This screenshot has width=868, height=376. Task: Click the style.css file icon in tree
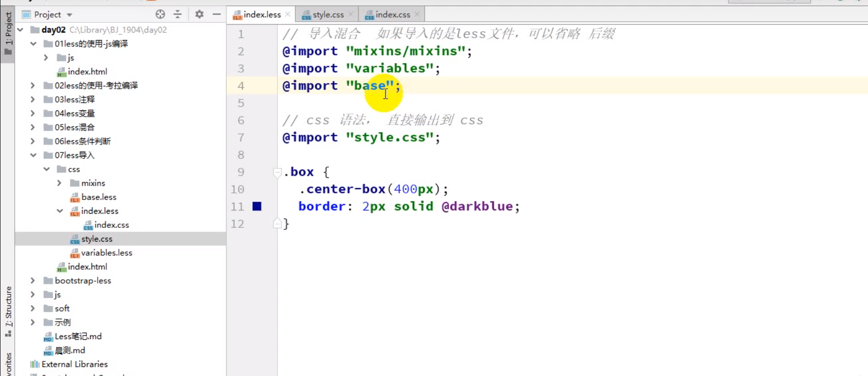click(75, 239)
